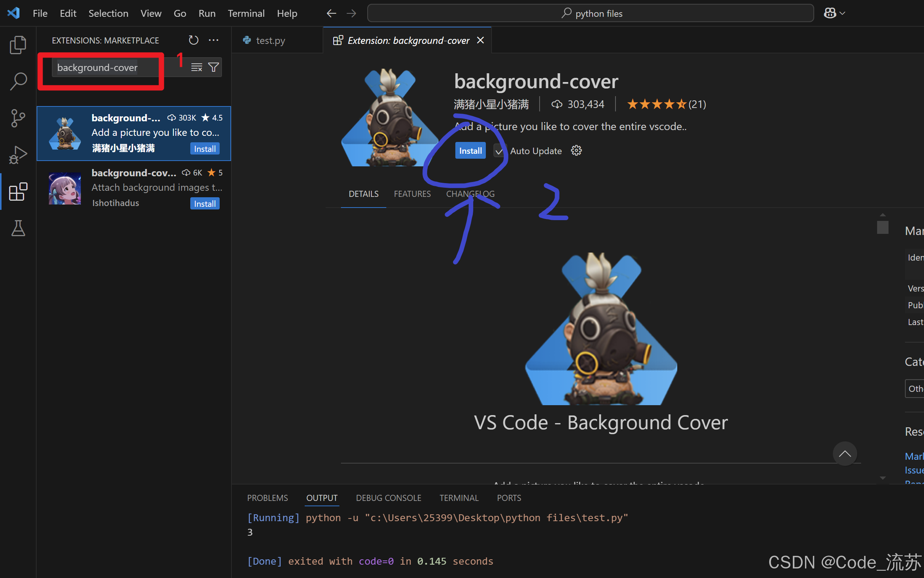Click the EXTENSIONS: MARKETPLACE title
The image size is (924, 578).
(x=105, y=40)
